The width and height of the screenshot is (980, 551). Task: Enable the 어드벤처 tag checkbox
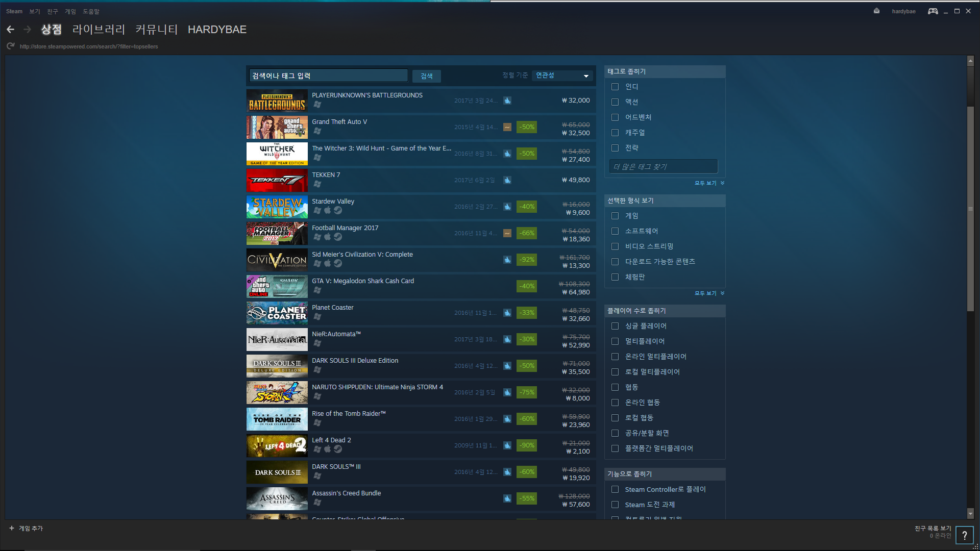click(615, 117)
